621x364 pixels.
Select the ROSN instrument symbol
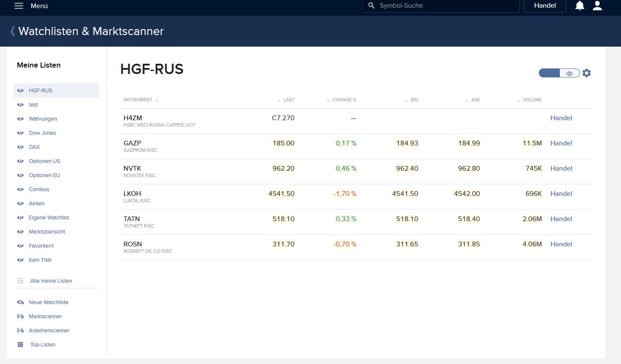tap(133, 244)
